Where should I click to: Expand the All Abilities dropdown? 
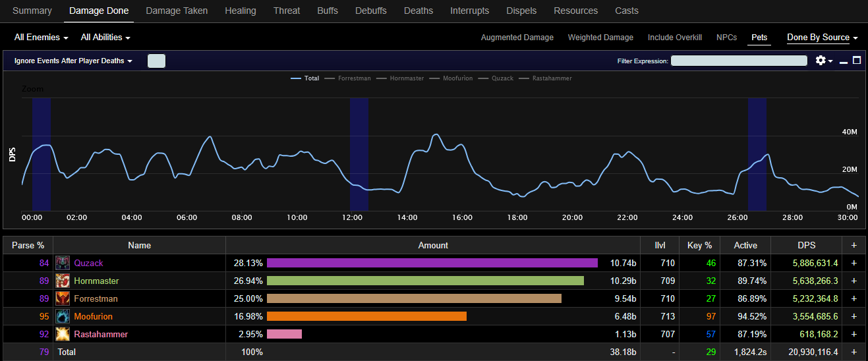coord(105,38)
